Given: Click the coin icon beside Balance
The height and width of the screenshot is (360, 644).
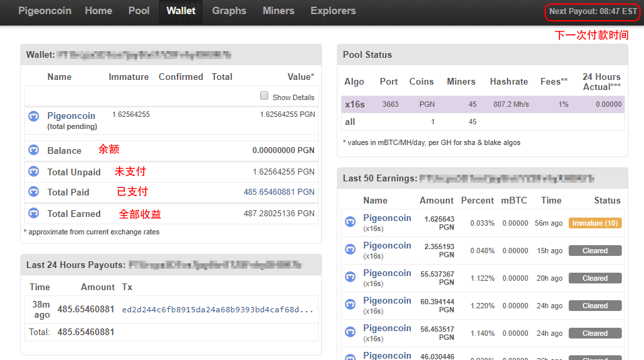Looking at the screenshot, I should 34,150.
